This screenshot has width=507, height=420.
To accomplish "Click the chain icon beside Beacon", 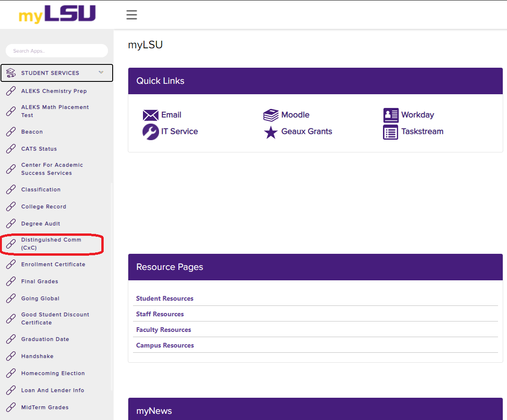I will tap(11, 132).
